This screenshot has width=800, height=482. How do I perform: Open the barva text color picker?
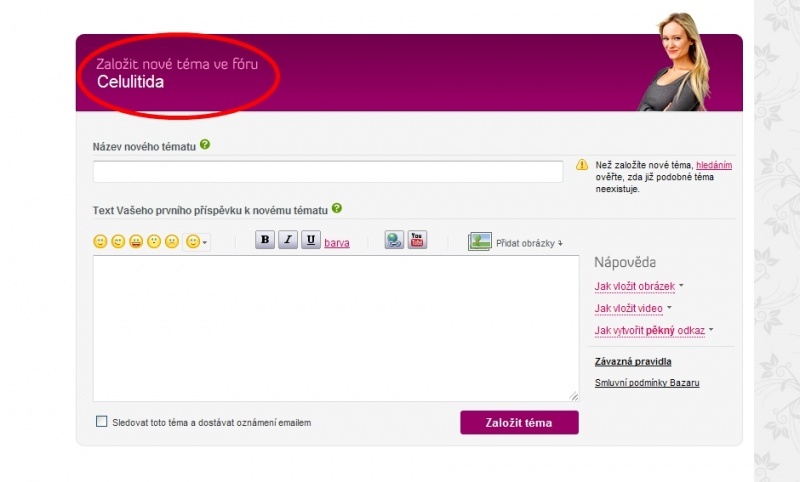click(x=337, y=242)
